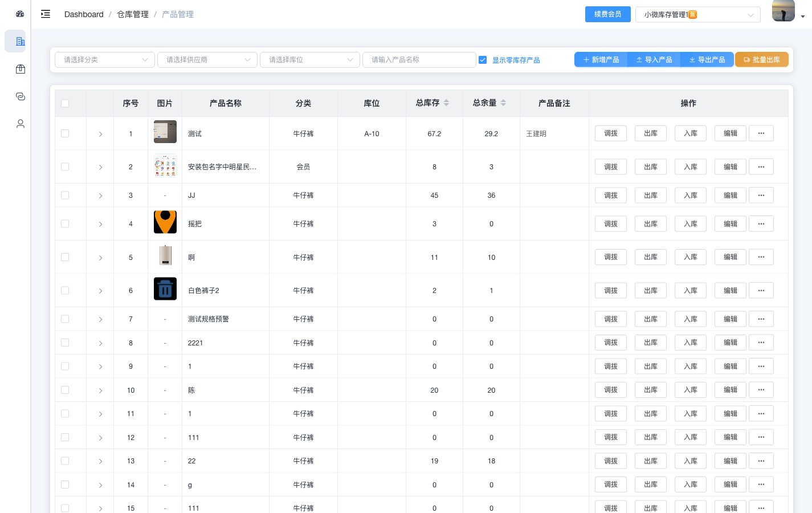Image resolution: width=812 pixels, height=513 pixels.
Task: Open the user profile icon in sidebar
Action: click(21, 124)
